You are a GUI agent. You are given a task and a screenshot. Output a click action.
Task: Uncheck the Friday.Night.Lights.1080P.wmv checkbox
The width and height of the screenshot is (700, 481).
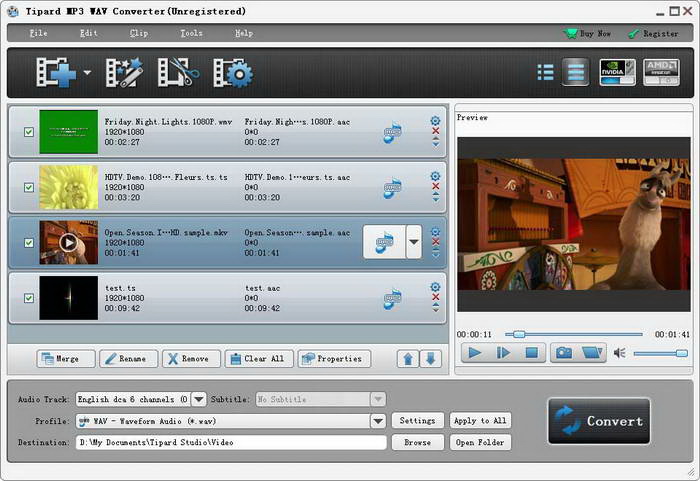(28, 130)
